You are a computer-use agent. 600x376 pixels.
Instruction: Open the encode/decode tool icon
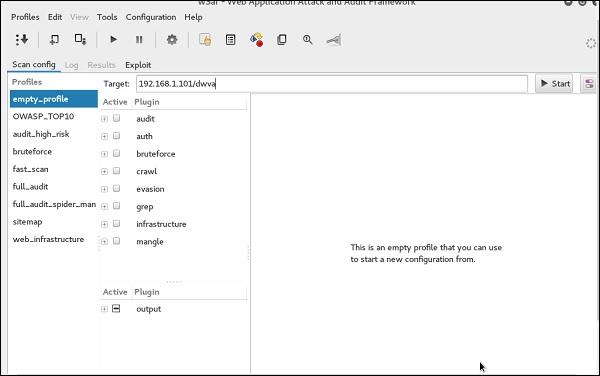(x=256, y=39)
